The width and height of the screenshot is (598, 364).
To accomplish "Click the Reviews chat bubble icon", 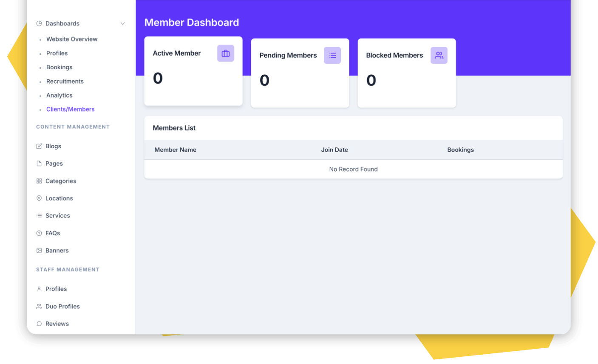I will coord(39,324).
